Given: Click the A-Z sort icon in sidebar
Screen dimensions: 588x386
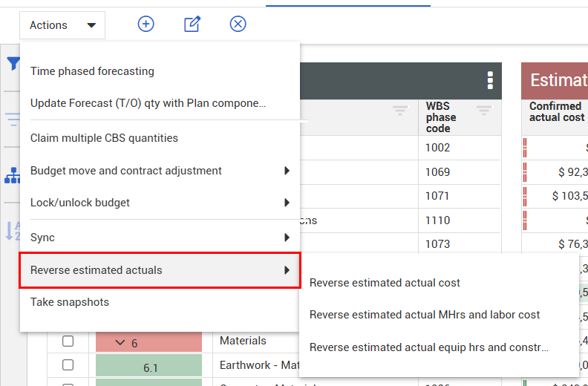Looking at the screenshot, I should pyautogui.click(x=13, y=231).
